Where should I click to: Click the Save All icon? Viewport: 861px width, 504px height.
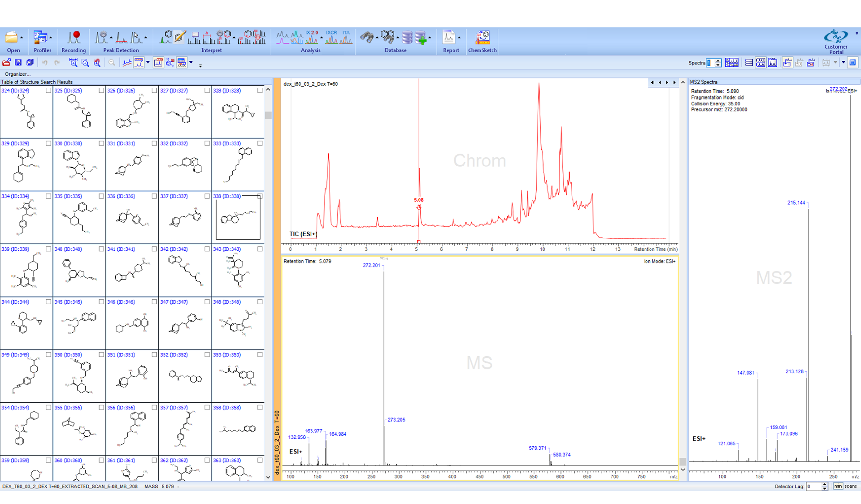click(x=30, y=63)
